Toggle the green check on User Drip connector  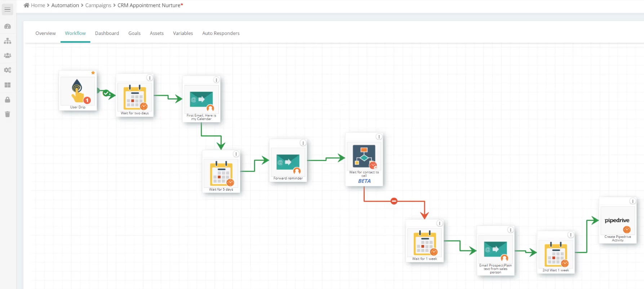pos(106,93)
